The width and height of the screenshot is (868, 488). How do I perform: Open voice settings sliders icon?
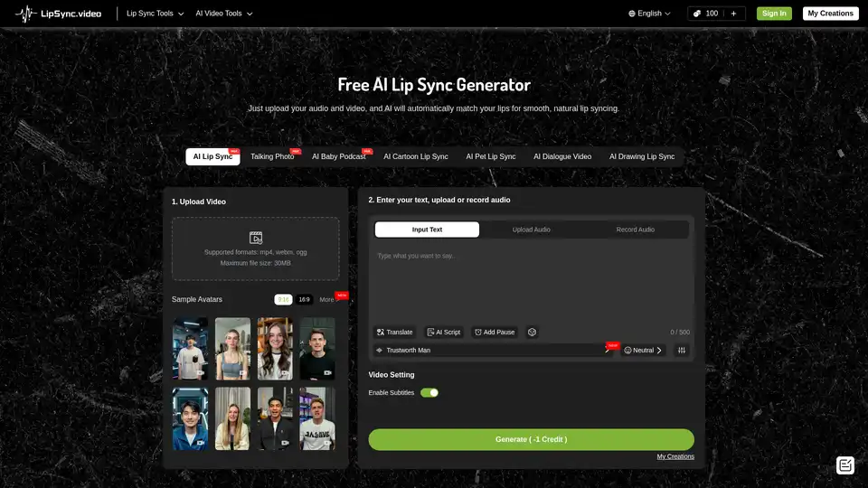682,351
